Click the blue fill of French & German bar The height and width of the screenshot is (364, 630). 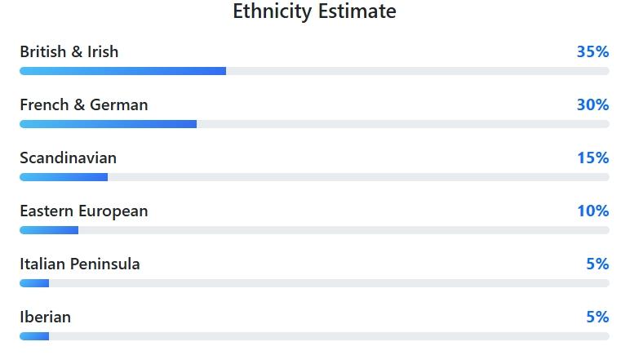pyautogui.click(x=108, y=124)
